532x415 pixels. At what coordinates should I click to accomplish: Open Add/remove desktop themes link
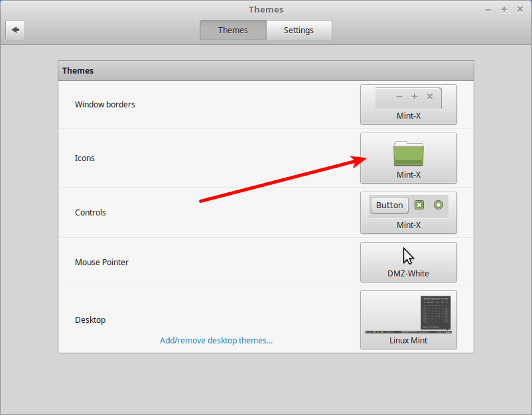pyautogui.click(x=216, y=340)
